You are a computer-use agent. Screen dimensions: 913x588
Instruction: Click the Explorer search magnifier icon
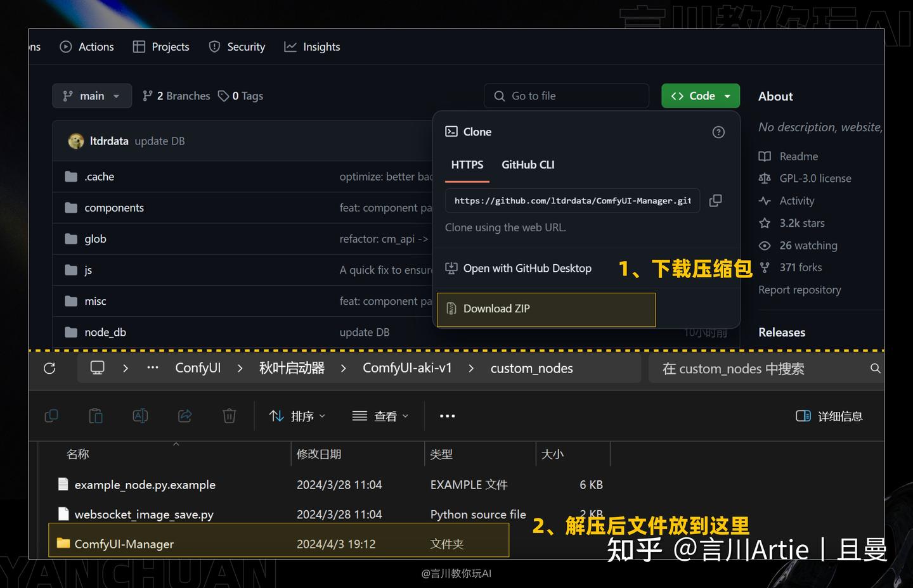coord(875,368)
